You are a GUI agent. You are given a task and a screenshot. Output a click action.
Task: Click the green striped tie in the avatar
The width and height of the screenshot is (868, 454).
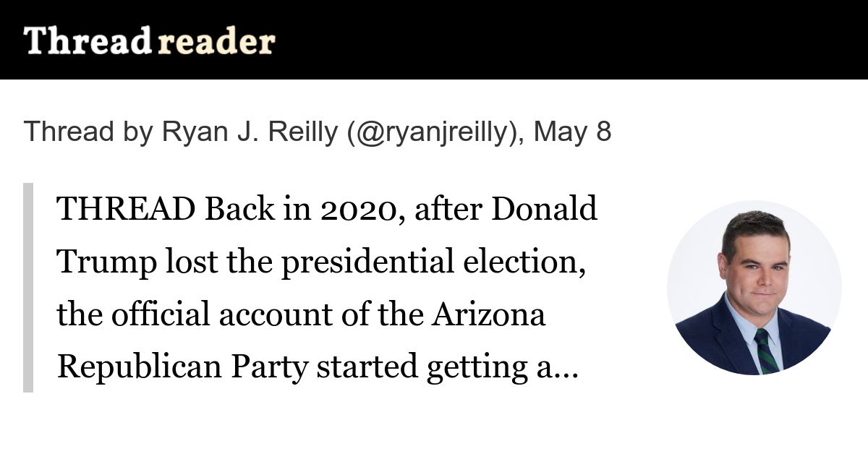tap(766, 350)
